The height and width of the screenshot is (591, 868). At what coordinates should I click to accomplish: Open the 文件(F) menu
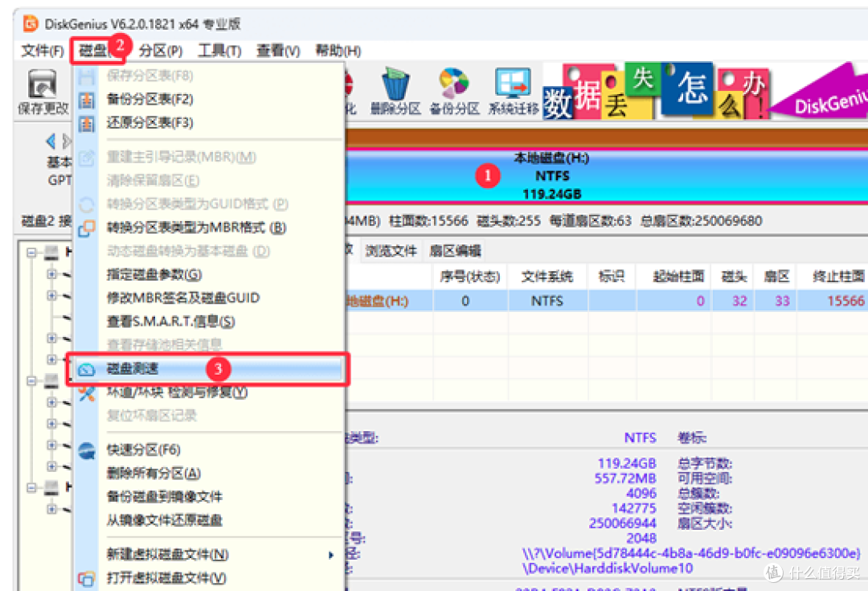[42, 51]
